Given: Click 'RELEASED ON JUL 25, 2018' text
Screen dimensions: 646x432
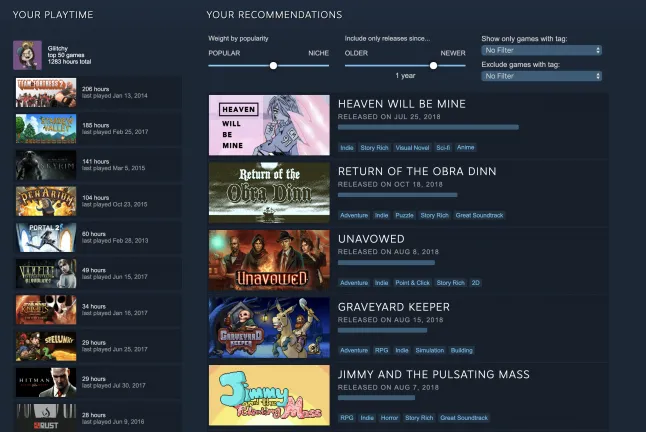Looking at the screenshot, I should click(x=389, y=117).
